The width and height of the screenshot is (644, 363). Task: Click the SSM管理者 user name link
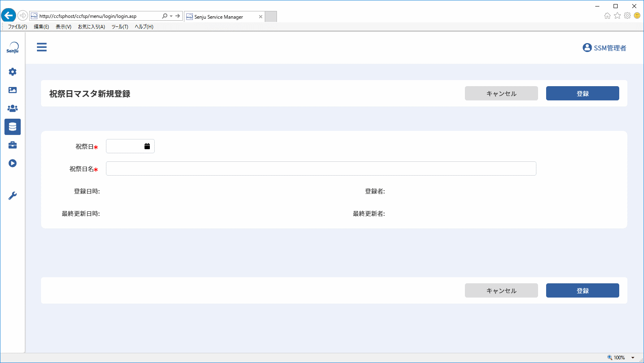pyautogui.click(x=610, y=48)
